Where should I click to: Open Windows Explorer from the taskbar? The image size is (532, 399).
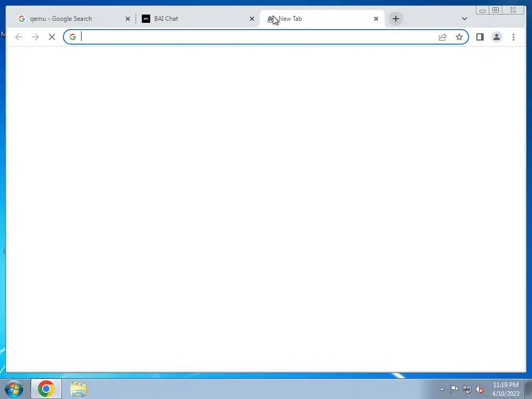[x=78, y=389]
